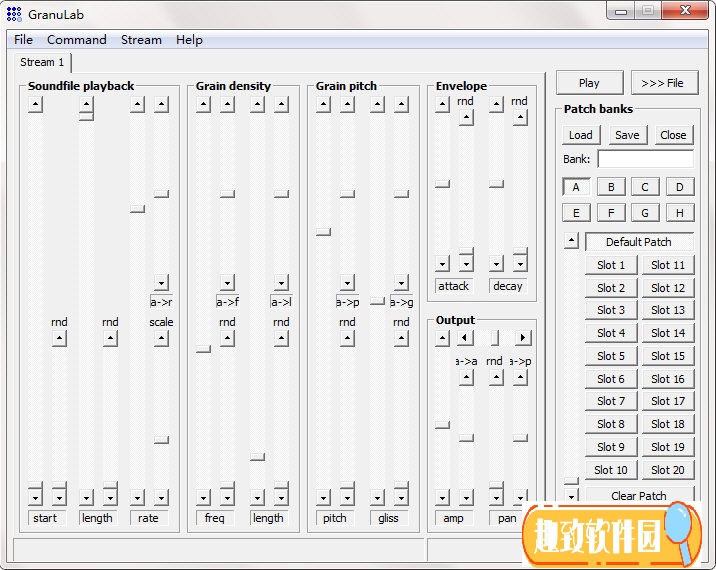The image size is (716, 570).
Task: Click the output amp slider thumb
Action: click(x=442, y=425)
